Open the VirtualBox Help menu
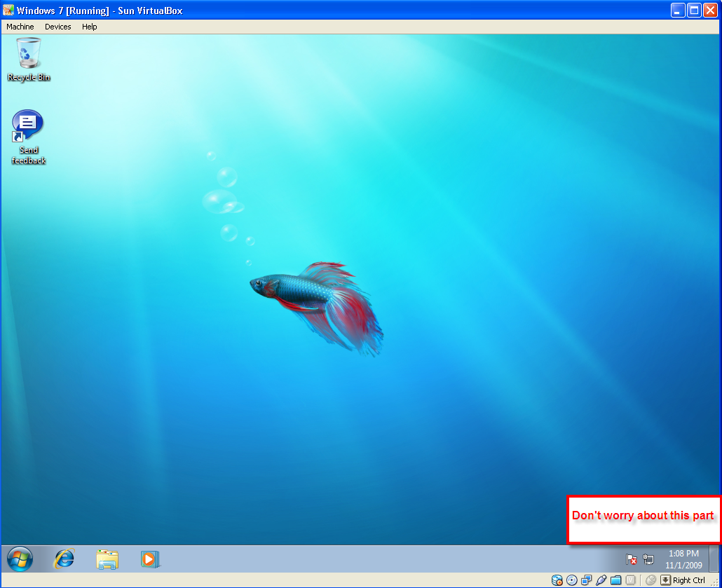Screen dimensions: 722x588 pyautogui.click(x=89, y=27)
